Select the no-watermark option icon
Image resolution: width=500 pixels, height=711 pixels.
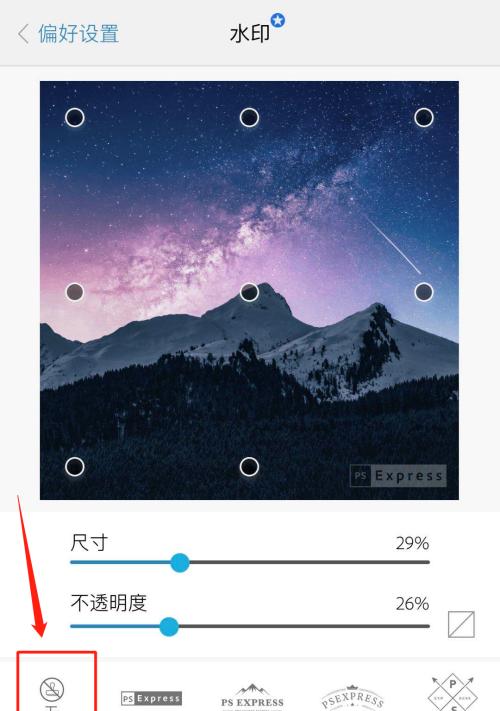[x=53, y=690]
